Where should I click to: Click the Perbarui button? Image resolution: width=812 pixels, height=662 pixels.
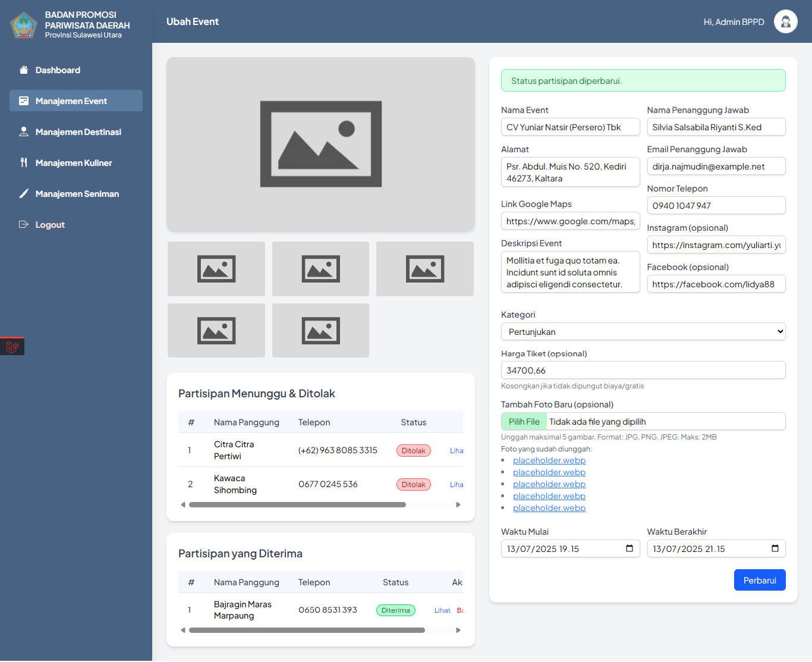pos(760,580)
